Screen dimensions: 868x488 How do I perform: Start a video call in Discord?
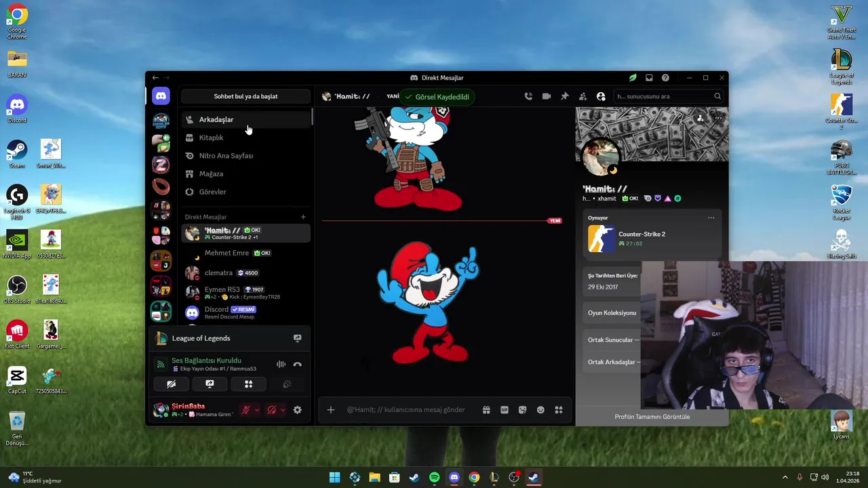click(547, 96)
